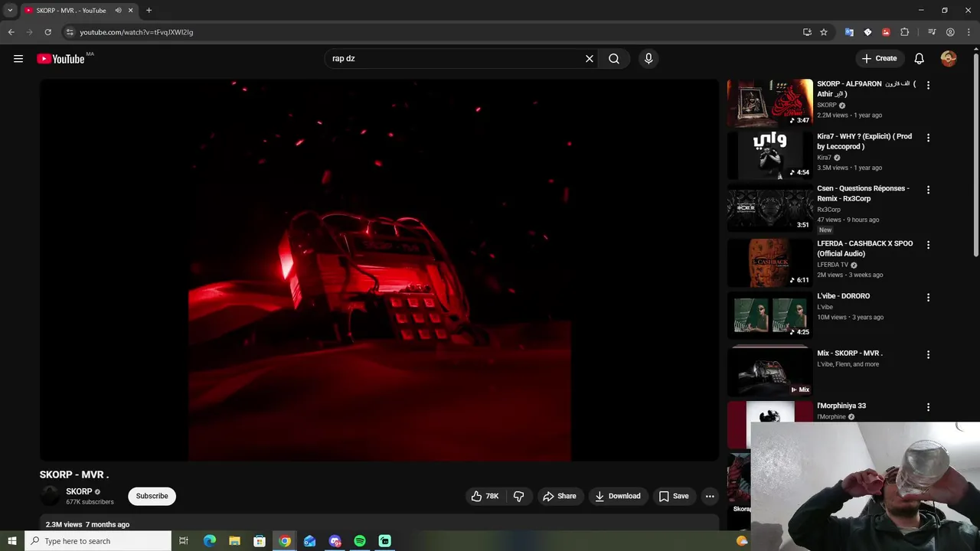Go to the YouTube home logo
The height and width of the screenshot is (551, 980).
coord(60,59)
